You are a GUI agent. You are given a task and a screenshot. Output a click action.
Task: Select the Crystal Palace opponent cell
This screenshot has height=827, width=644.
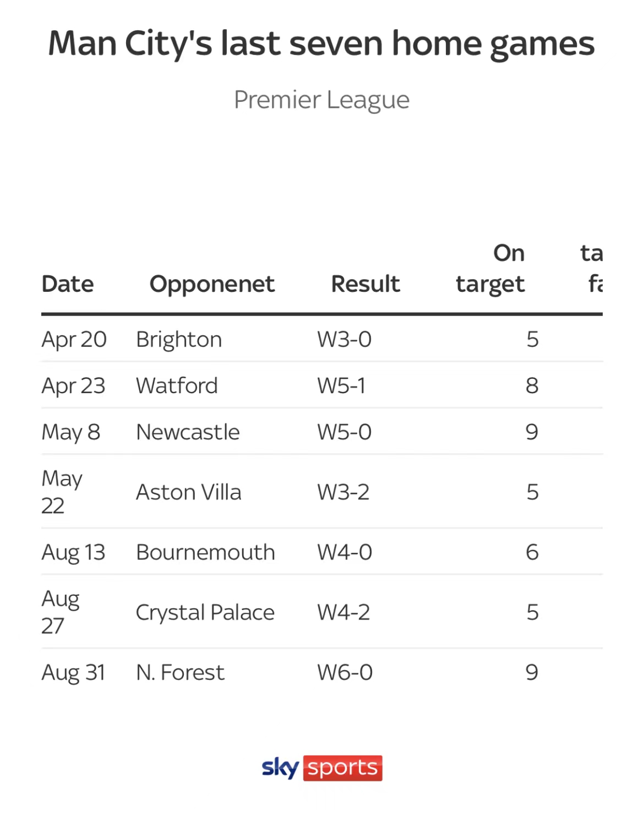click(205, 612)
